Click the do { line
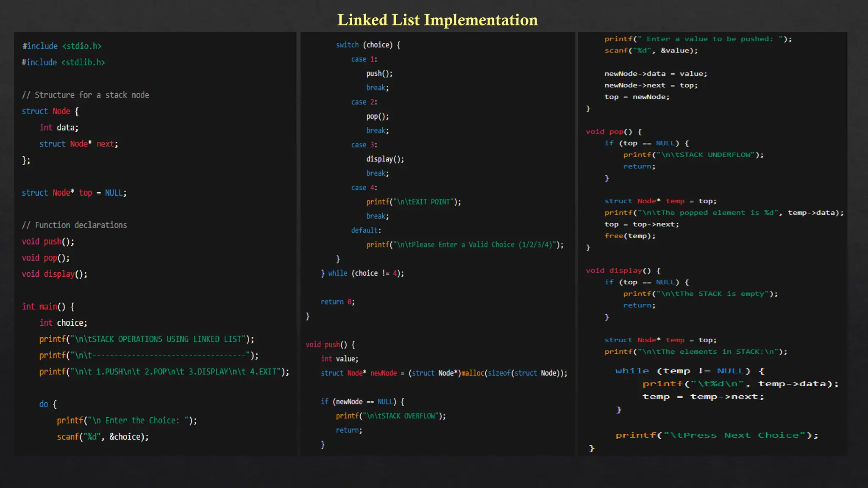868x488 pixels. (x=48, y=405)
